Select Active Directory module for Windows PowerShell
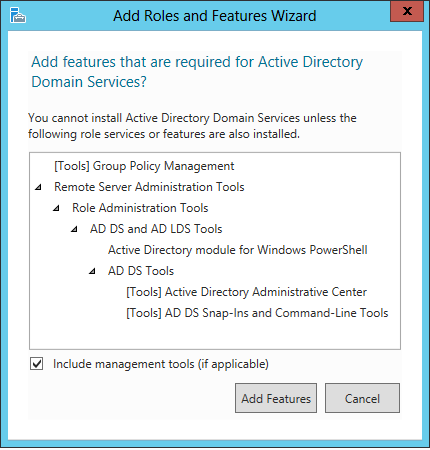The image size is (430, 450). pos(238,250)
